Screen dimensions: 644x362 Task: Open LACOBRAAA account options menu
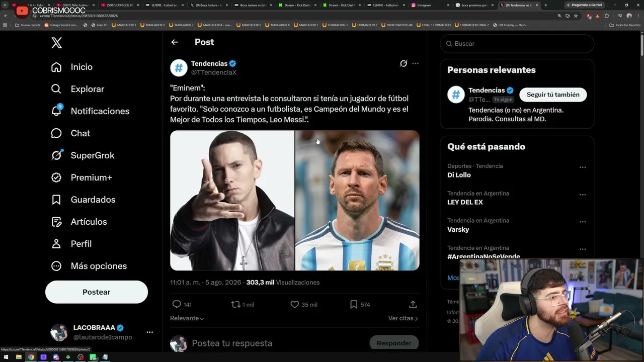pyautogui.click(x=149, y=332)
